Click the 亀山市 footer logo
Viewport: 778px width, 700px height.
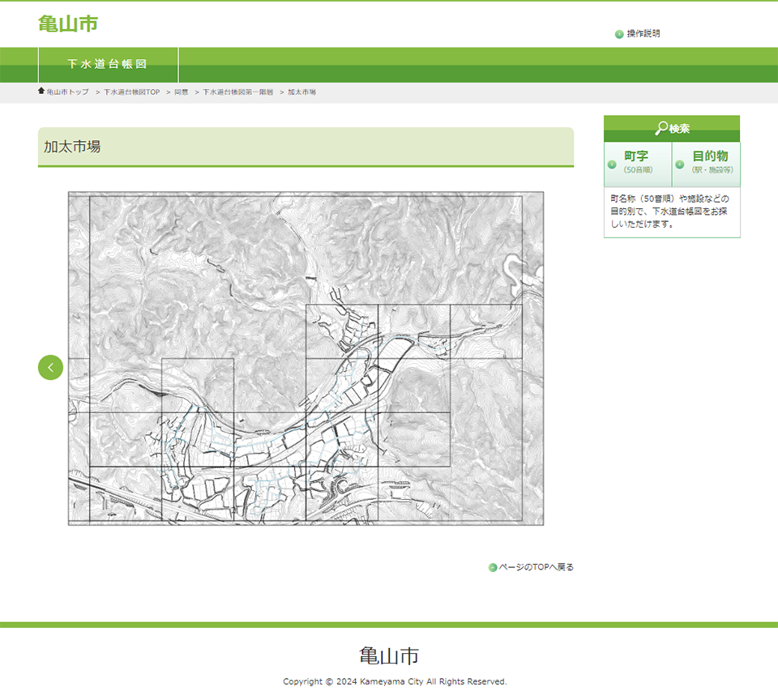(x=389, y=655)
